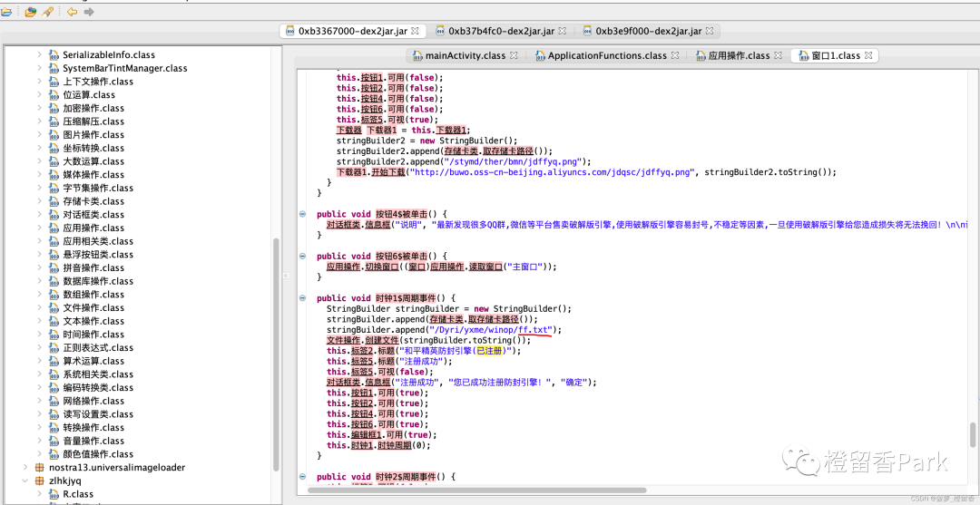Click the 位运算.class file icon

tap(54, 95)
